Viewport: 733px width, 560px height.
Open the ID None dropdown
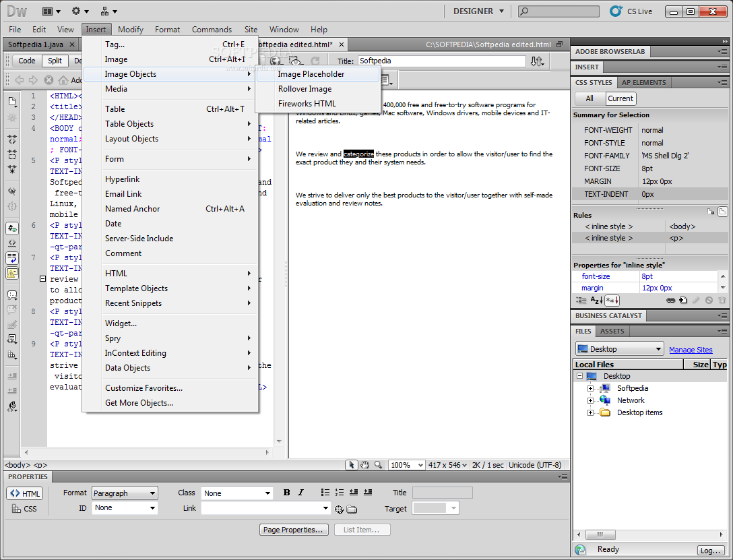coord(125,507)
